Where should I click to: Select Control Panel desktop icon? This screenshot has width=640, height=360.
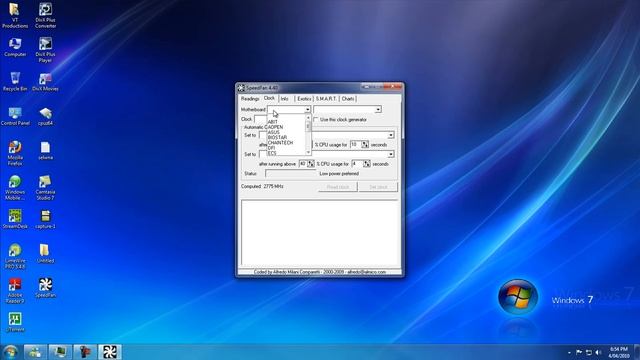pyautogui.click(x=15, y=116)
